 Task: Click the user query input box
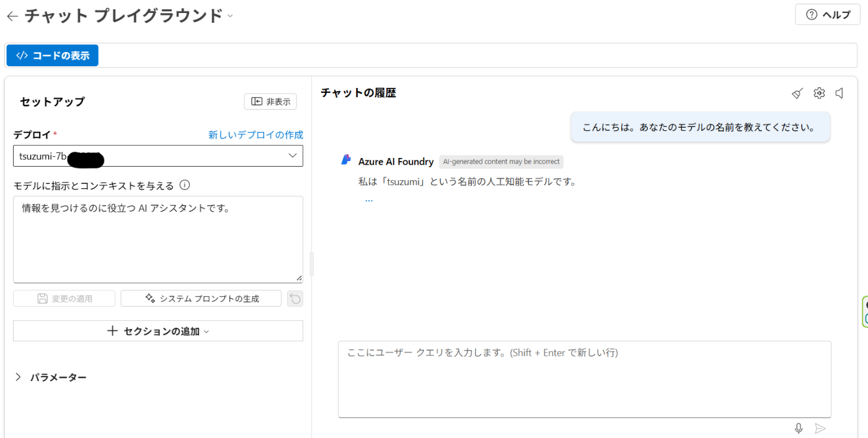coord(585,379)
